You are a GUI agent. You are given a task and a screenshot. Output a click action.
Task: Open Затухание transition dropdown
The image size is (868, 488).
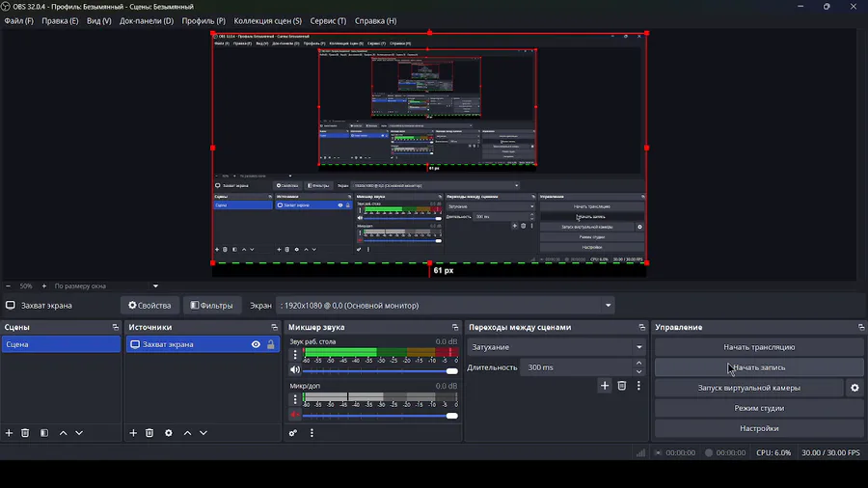556,347
